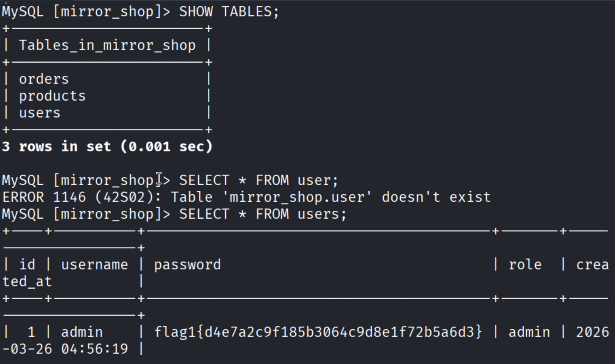The width and height of the screenshot is (615, 364).
Task: Click the id column header
Action: [27, 265]
